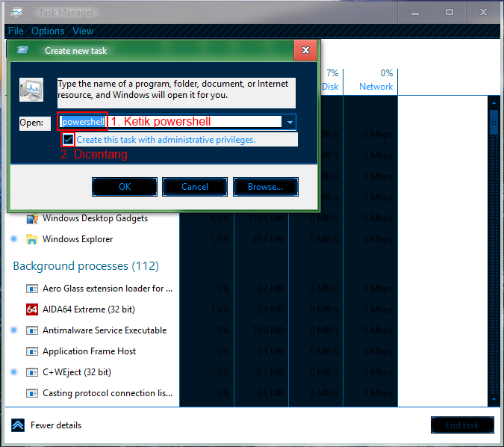Click the scrollbar up arrow
This screenshot has height=447, width=504.
tap(494, 103)
